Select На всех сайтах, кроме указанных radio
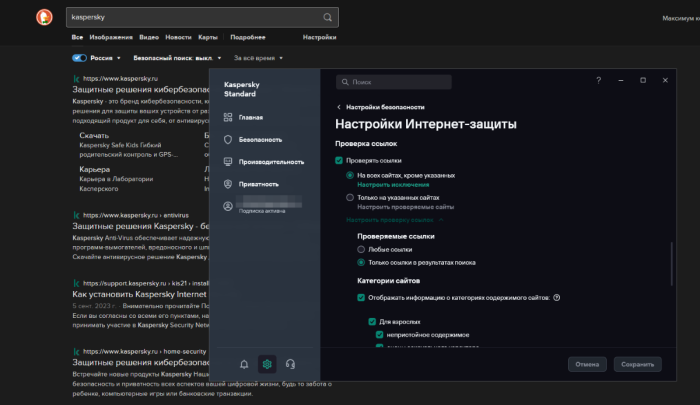The width and height of the screenshot is (700, 405). point(350,175)
